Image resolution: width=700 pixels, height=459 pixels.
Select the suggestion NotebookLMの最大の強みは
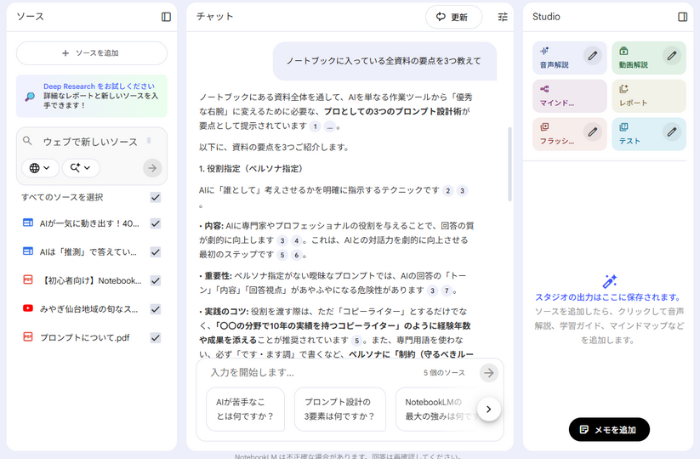[x=440, y=409]
